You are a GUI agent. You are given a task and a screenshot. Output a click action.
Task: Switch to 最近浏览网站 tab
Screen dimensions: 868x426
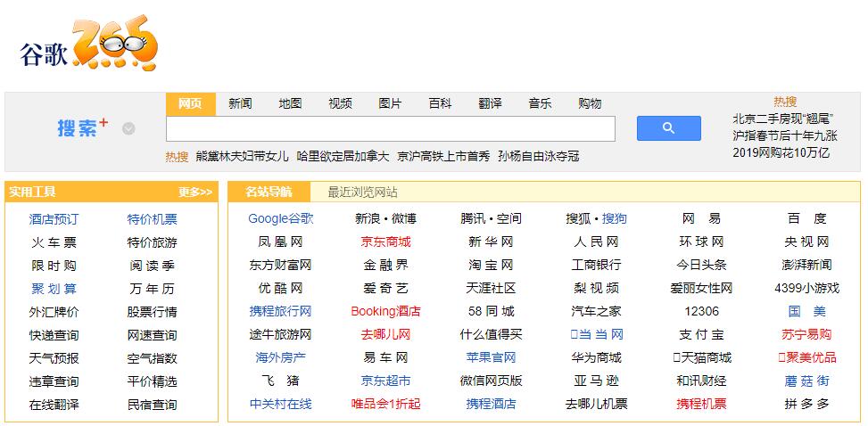[x=362, y=193]
